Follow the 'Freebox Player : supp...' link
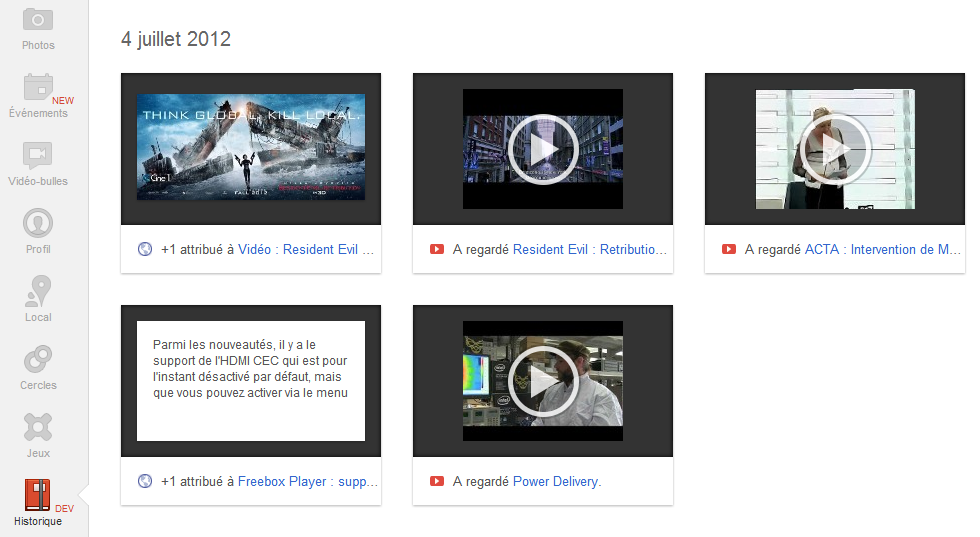This screenshot has width=980, height=537. [x=308, y=481]
